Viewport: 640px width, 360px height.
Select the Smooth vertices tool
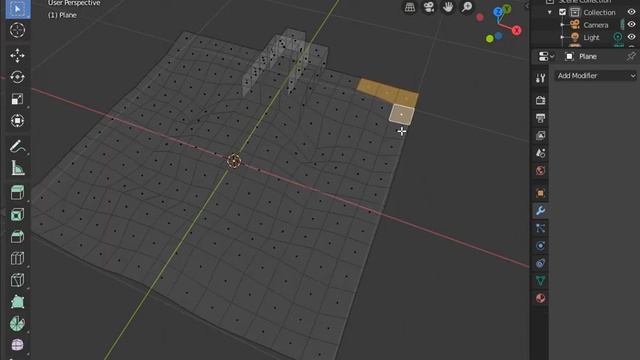point(18,345)
